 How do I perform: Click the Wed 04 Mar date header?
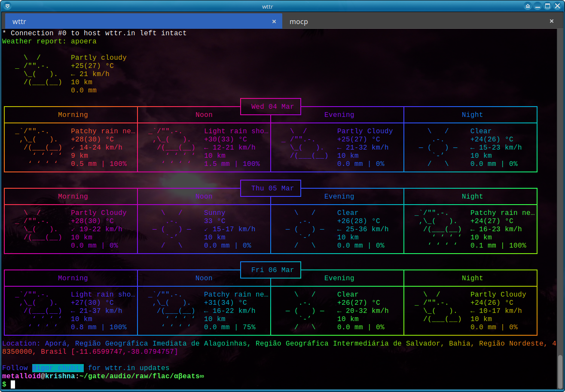(272, 107)
